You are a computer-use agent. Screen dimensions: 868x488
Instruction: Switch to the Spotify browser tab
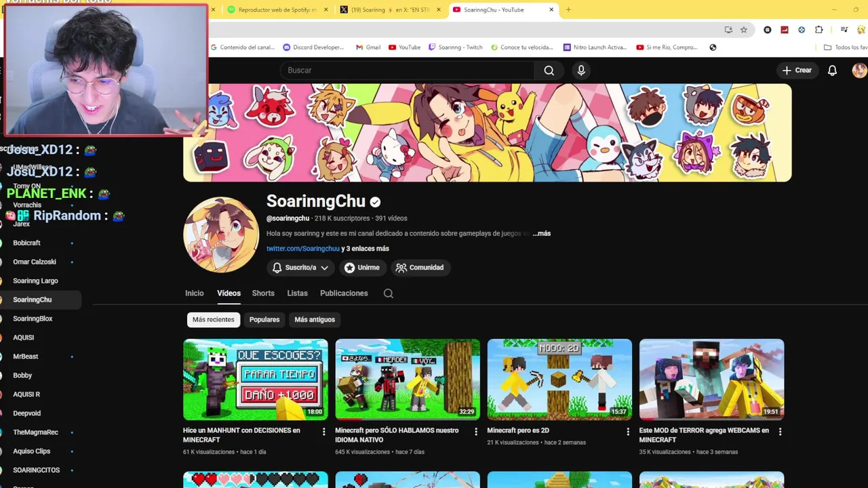point(277,9)
